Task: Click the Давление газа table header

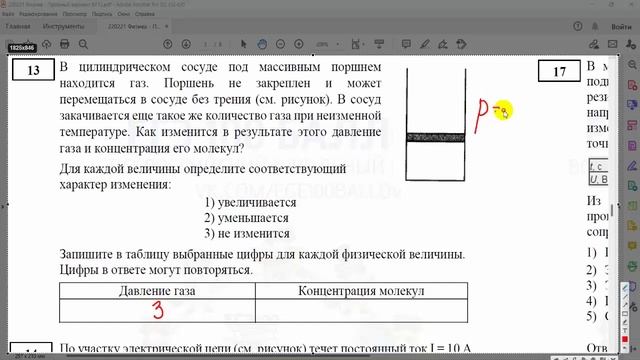Action: [x=157, y=291]
